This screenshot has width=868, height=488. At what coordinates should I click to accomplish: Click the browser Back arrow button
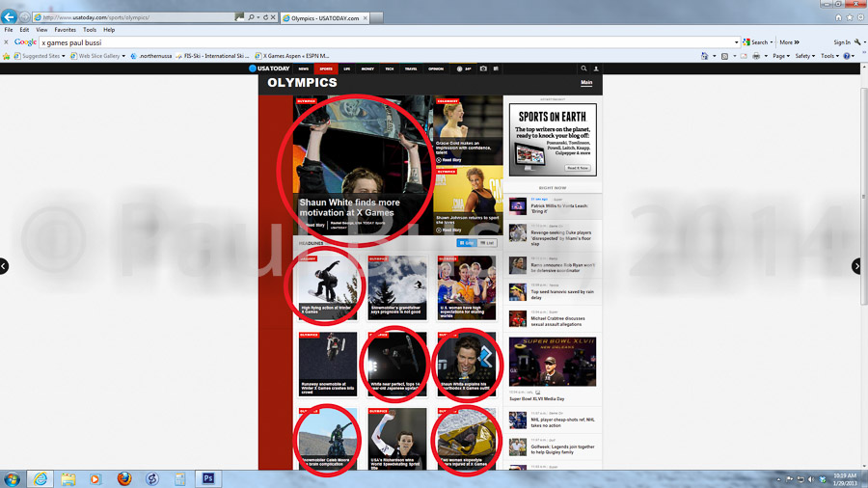10,16
